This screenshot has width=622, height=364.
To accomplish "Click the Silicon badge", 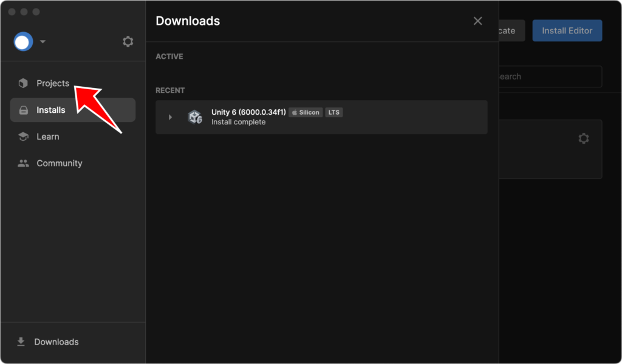I will pos(306,112).
